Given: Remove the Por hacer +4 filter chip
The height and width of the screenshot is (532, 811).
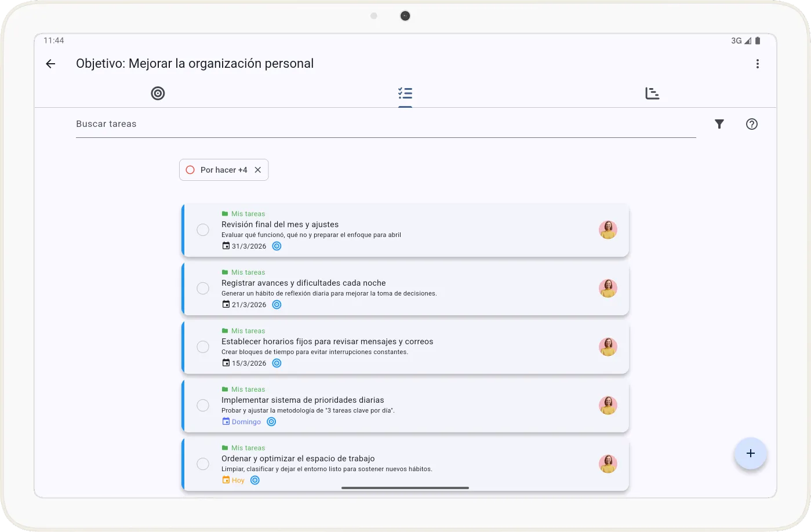Looking at the screenshot, I should pyautogui.click(x=258, y=170).
